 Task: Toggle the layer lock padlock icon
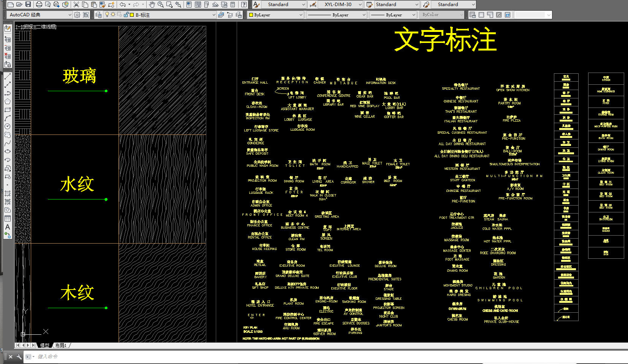[x=126, y=15]
